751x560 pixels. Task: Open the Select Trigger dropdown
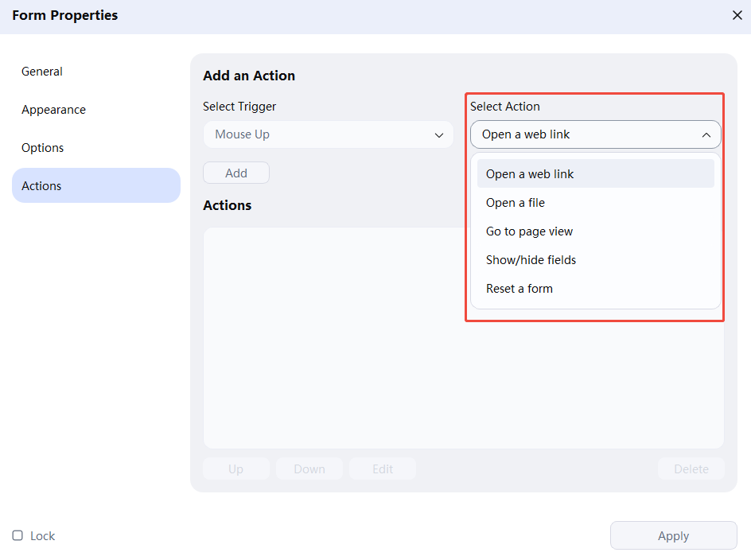(x=328, y=134)
